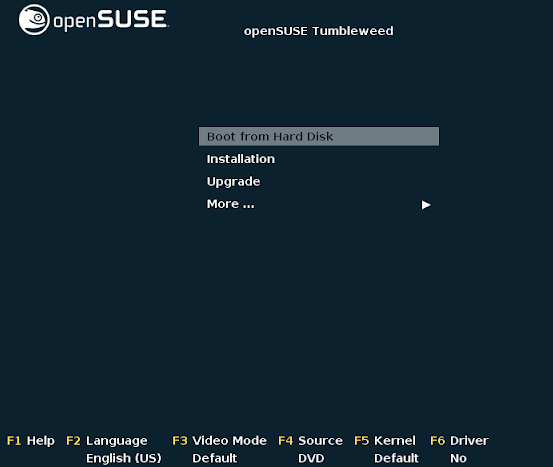The image size is (553, 467).
Task: Open F5 Kernel options
Action: [385, 441]
